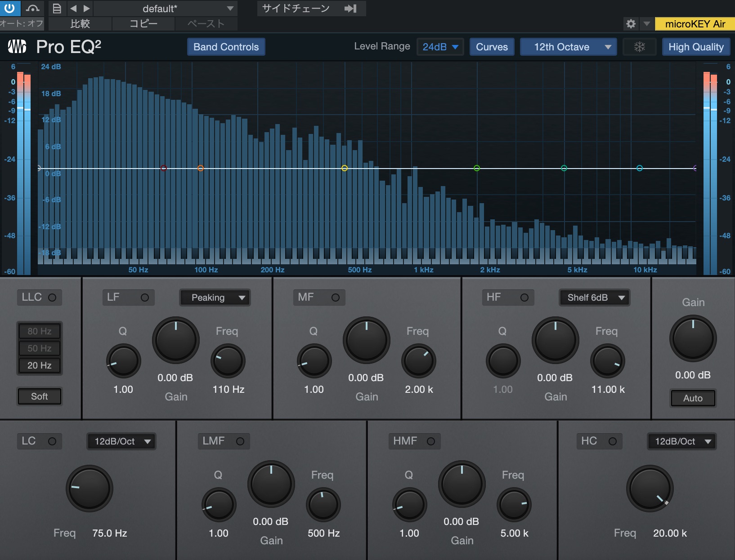Click the MF Freq knob
Viewport: 735px width, 560px height.
419,361
